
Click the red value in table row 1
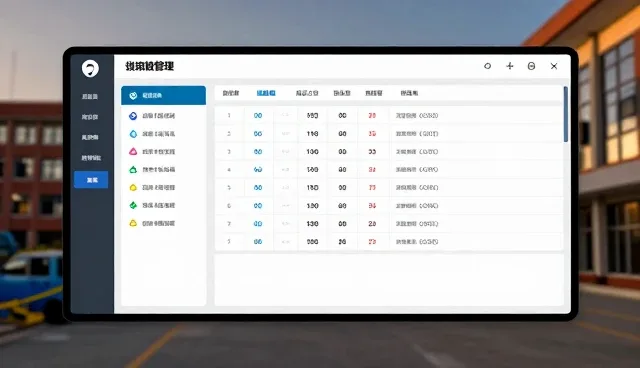[x=372, y=116]
